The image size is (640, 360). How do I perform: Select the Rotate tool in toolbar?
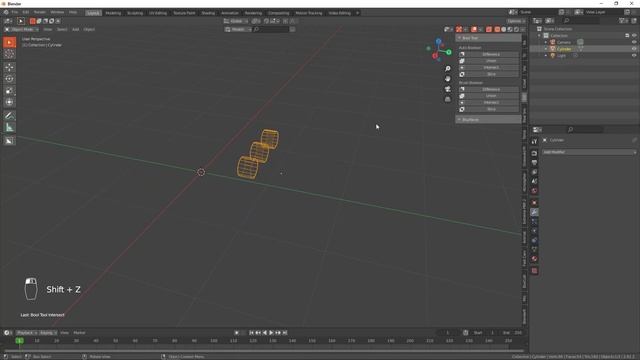[9, 79]
